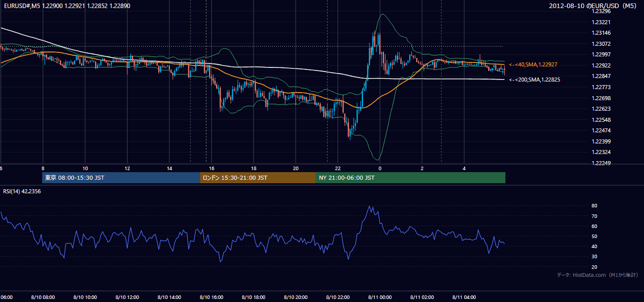Click the 8/10 12:00 time axis label
This screenshot has height=302, width=644.
tap(127, 297)
